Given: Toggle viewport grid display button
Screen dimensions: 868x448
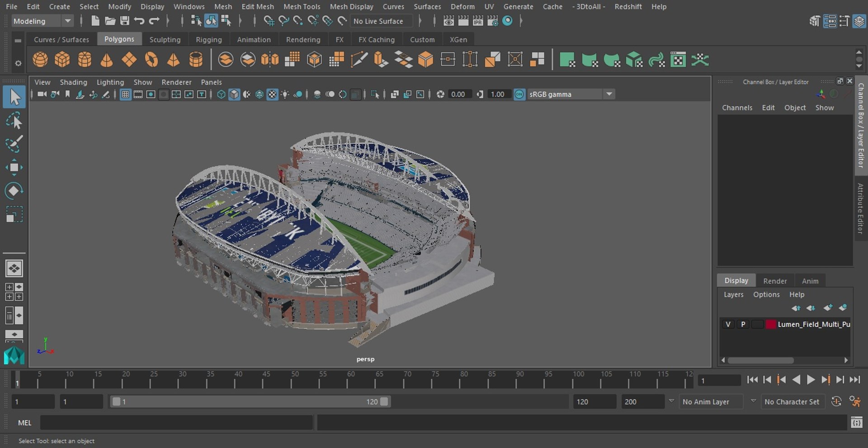Looking at the screenshot, I should click(125, 94).
